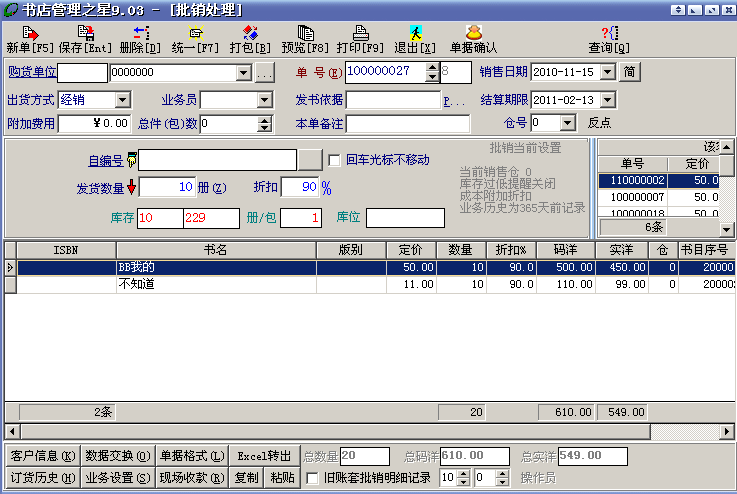Click the Excel转出 export button
This screenshot has width=737, height=494.
tap(264, 456)
